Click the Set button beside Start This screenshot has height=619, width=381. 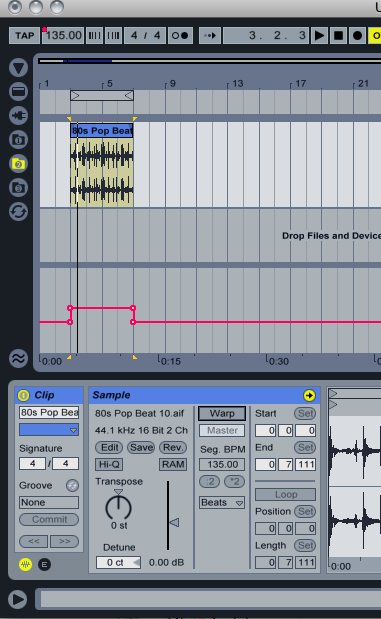click(305, 413)
